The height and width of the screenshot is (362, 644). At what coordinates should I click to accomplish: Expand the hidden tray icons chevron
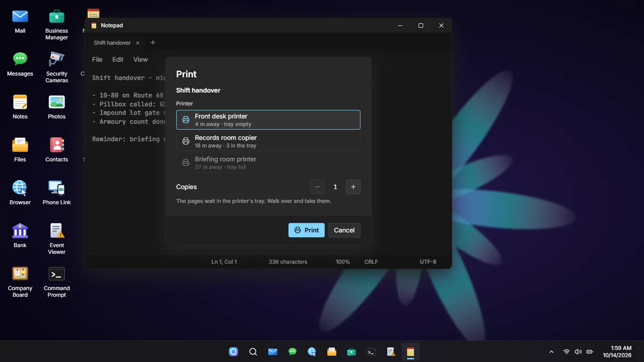click(x=551, y=352)
